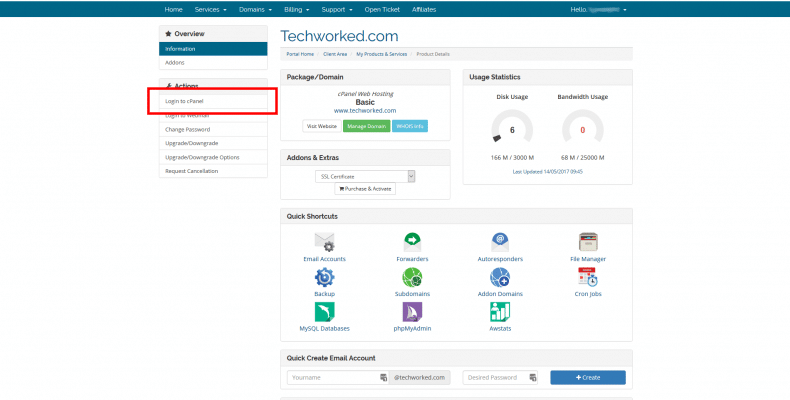Open the www.techworked.com domain link
The height and width of the screenshot is (400, 790).
365,111
